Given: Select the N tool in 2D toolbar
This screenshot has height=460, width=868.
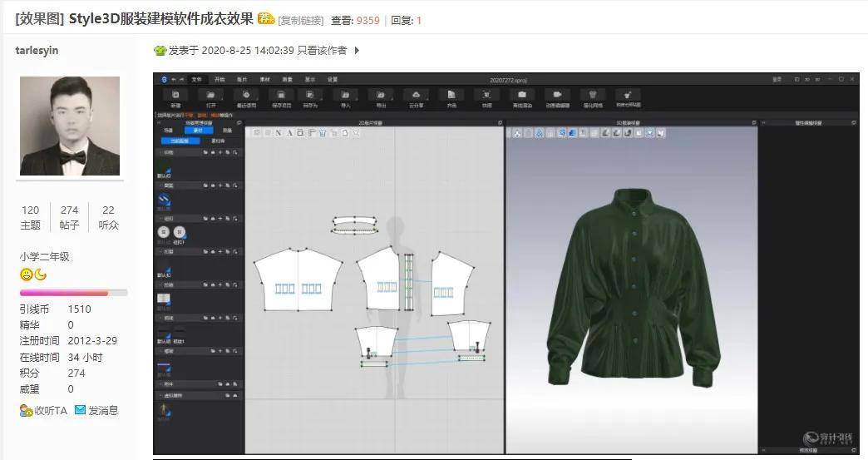Looking at the screenshot, I should (279, 133).
